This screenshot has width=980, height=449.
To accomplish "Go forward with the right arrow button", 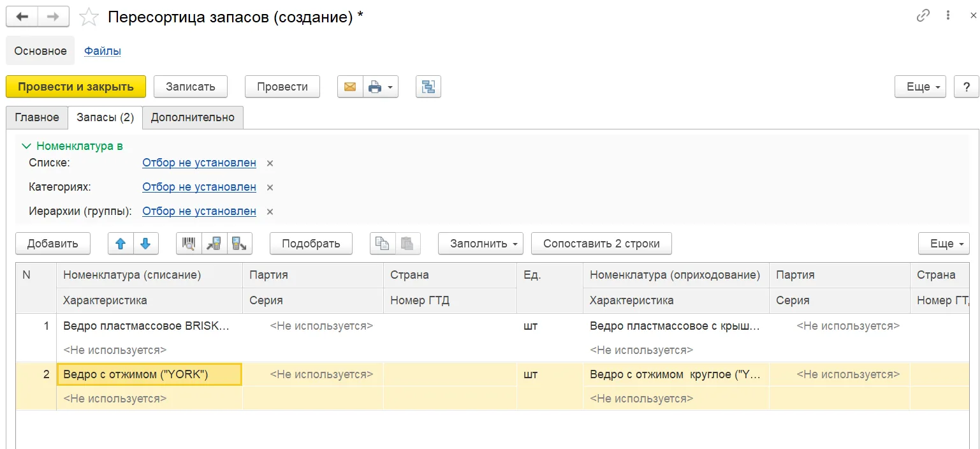I will tap(54, 17).
